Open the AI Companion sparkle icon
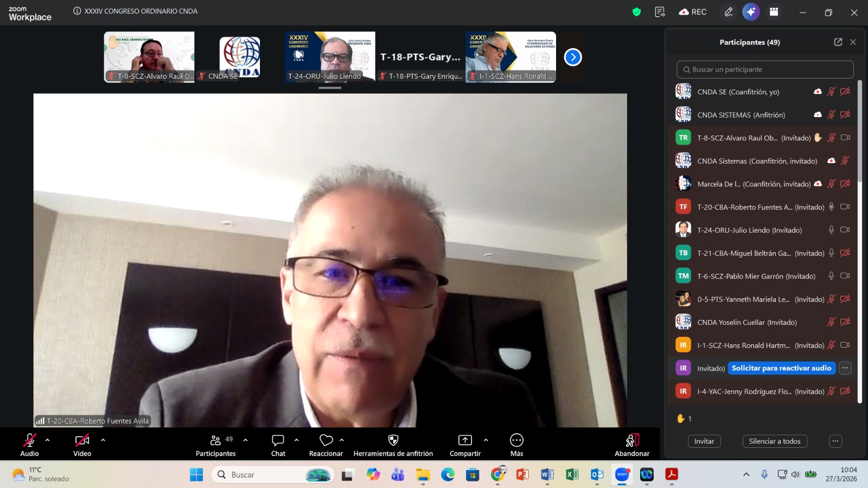Viewport: 868px width, 488px height. pyautogui.click(x=751, y=12)
